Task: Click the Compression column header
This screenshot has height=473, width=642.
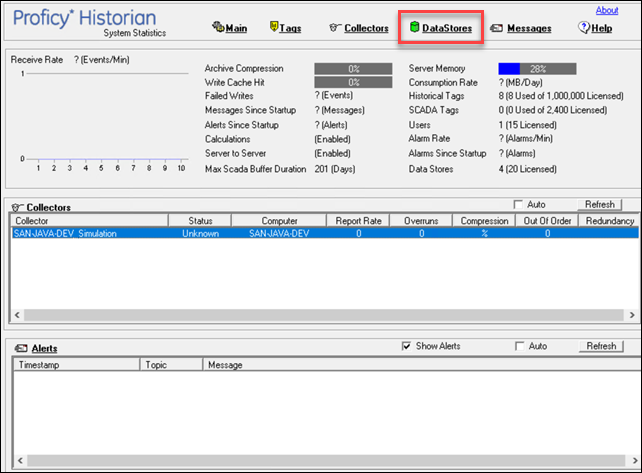Action: click(484, 221)
